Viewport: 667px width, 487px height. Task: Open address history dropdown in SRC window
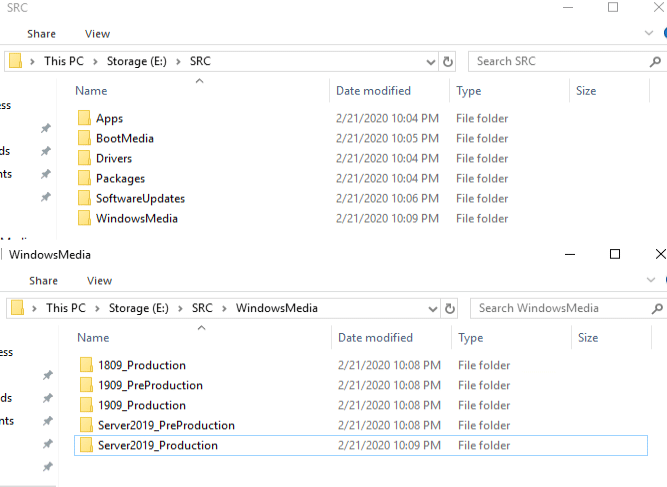pos(429,61)
